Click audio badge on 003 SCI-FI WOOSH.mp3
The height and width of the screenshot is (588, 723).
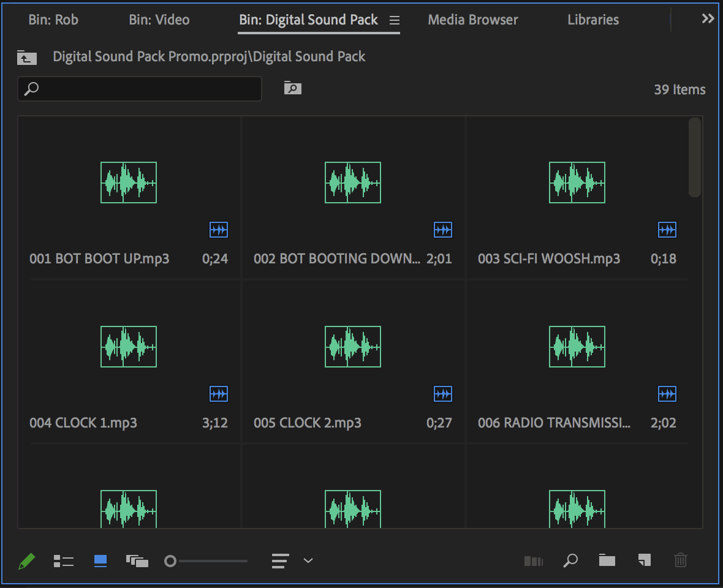click(667, 230)
